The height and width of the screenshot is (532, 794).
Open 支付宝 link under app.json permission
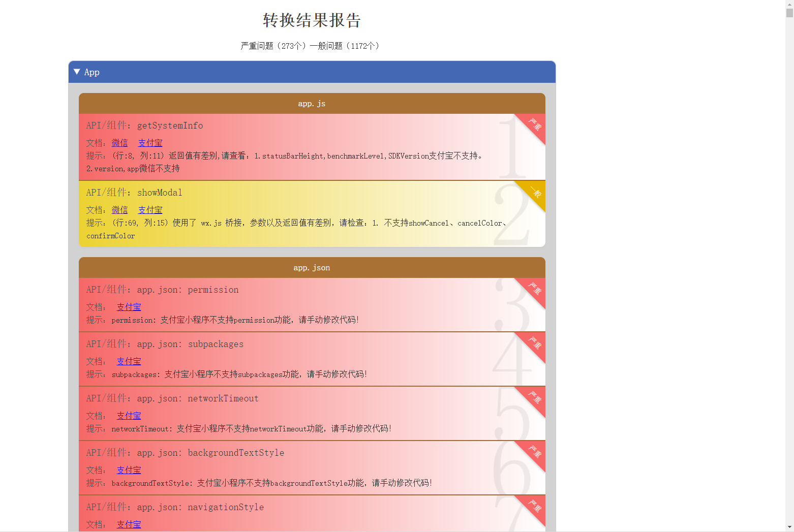[129, 307]
